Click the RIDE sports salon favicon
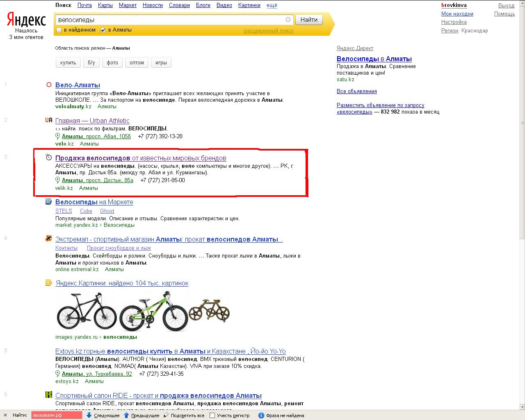The image size is (525, 420). click(x=49, y=395)
